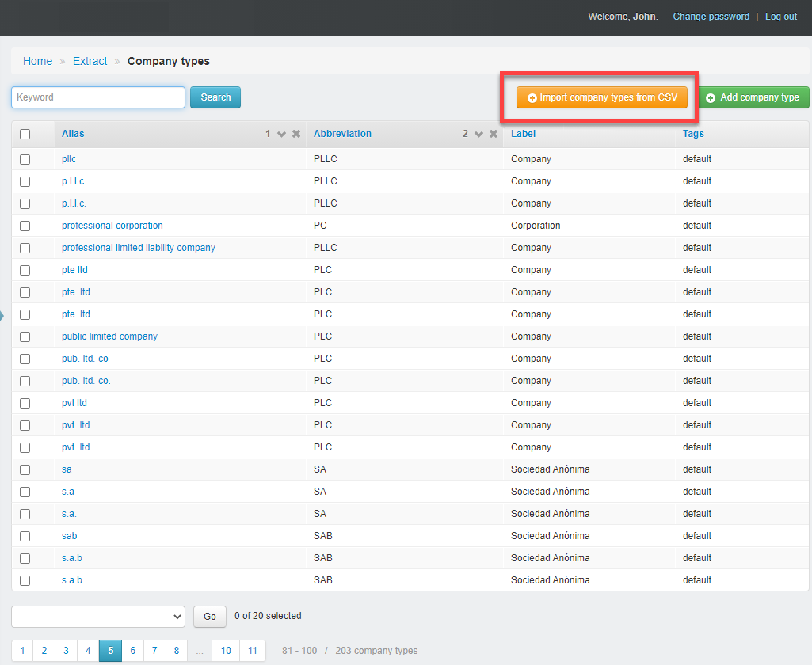Click '203 company types' count text
Image resolution: width=812 pixels, height=665 pixels.
click(376, 651)
